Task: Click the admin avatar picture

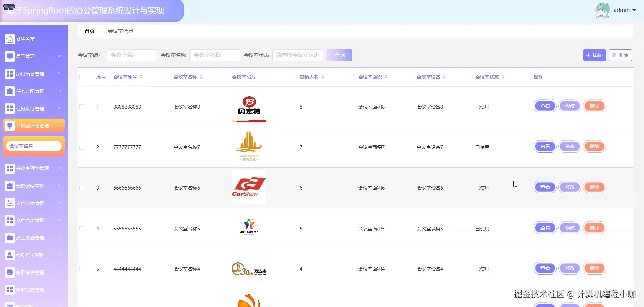Action: (x=602, y=10)
